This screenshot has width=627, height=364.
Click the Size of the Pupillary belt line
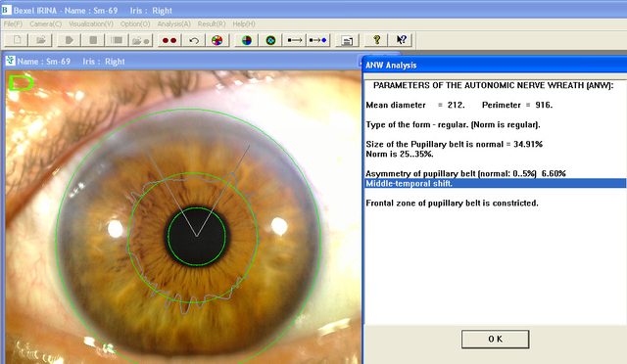point(454,144)
